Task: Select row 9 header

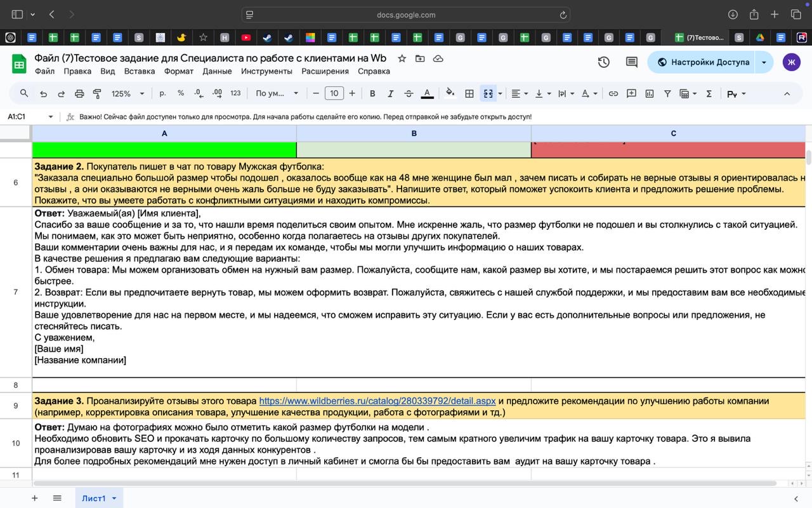Action: (16, 406)
